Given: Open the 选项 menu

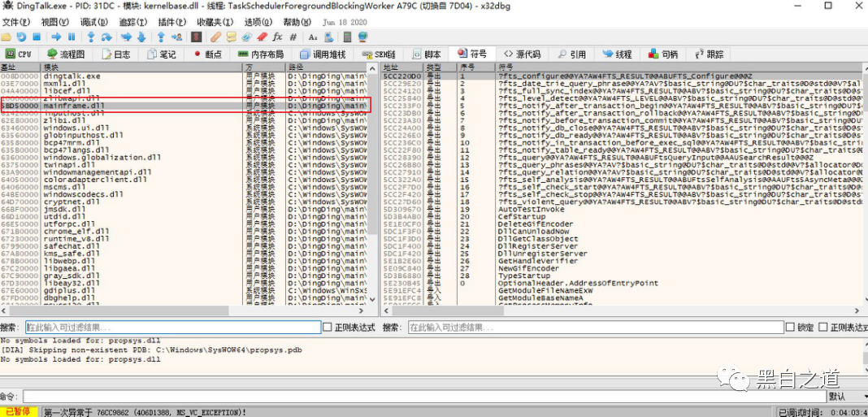Looking at the screenshot, I should [258, 22].
